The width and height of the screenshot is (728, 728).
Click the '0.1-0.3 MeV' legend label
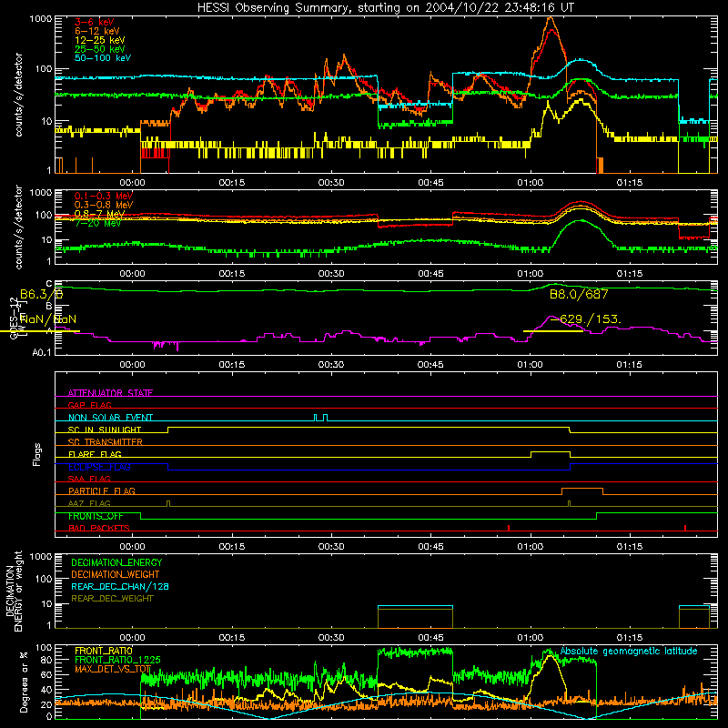point(104,196)
